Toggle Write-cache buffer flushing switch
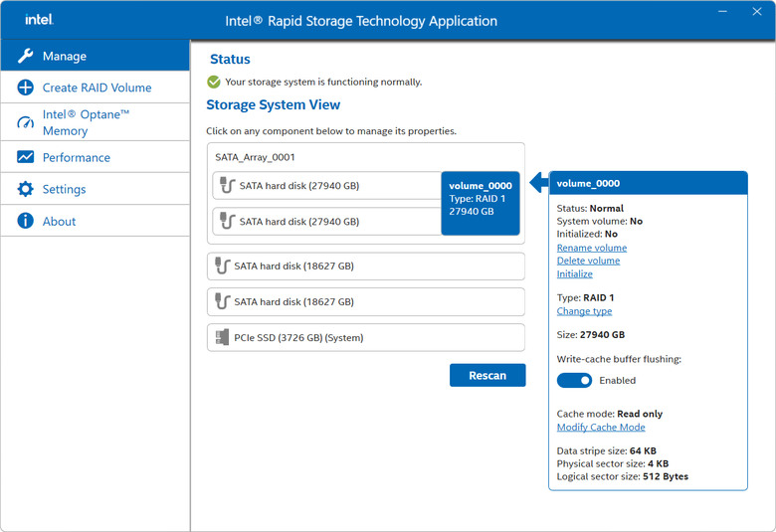The image size is (776, 532). (574, 380)
